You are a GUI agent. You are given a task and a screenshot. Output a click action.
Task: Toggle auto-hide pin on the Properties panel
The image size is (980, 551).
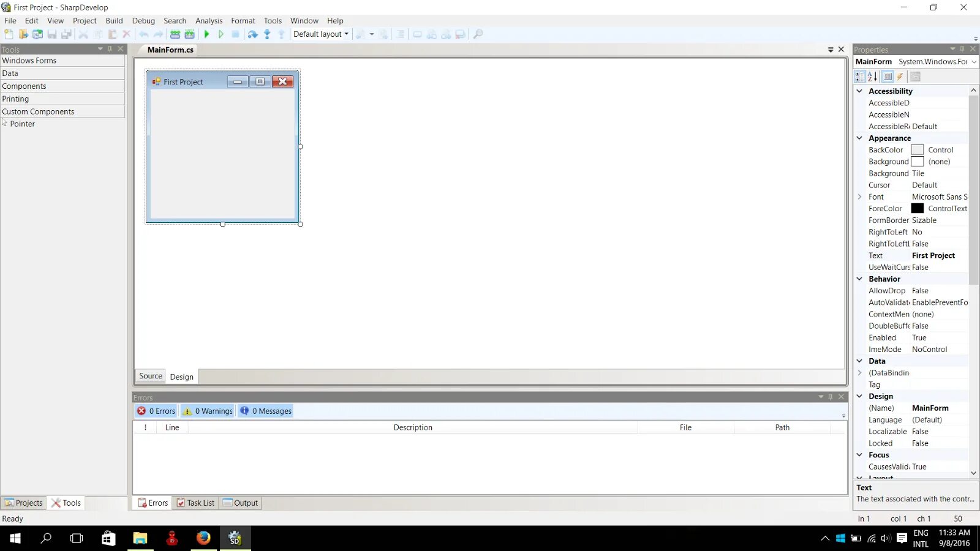962,49
